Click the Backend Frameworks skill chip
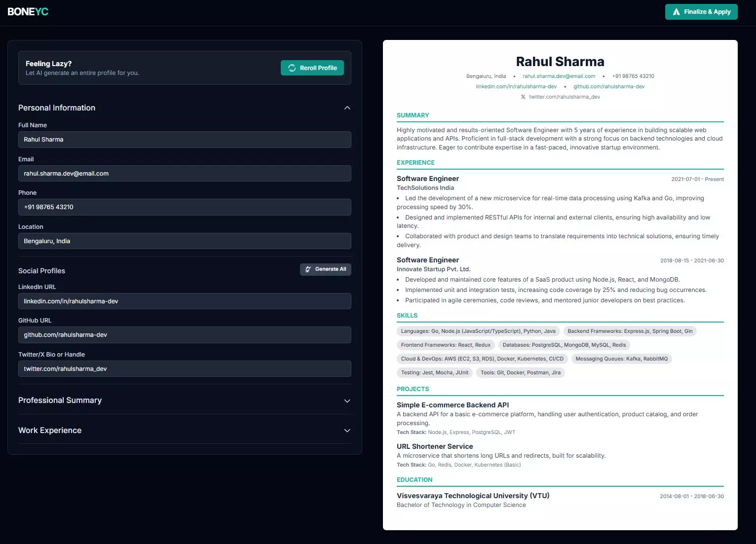This screenshot has height=544, width=756. coord(630,331)
